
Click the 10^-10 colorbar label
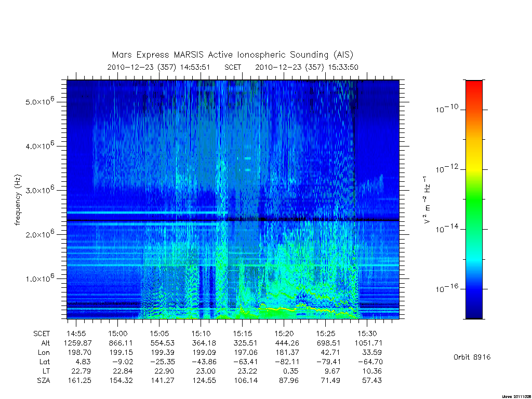447,109
